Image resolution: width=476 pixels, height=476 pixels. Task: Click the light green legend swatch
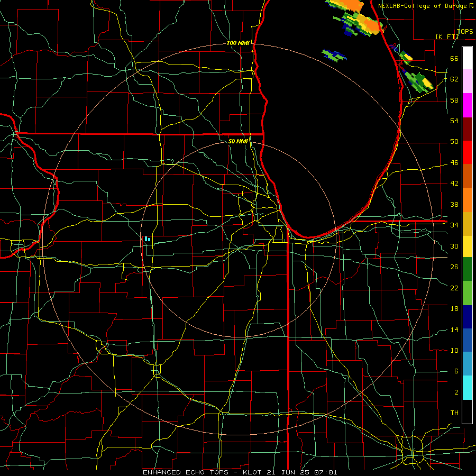coord(467,293)
